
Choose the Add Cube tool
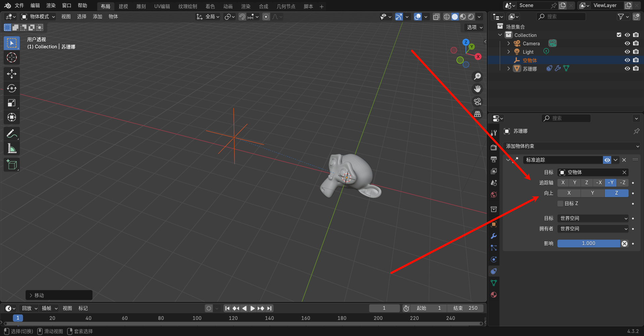(x=12, y=164)
